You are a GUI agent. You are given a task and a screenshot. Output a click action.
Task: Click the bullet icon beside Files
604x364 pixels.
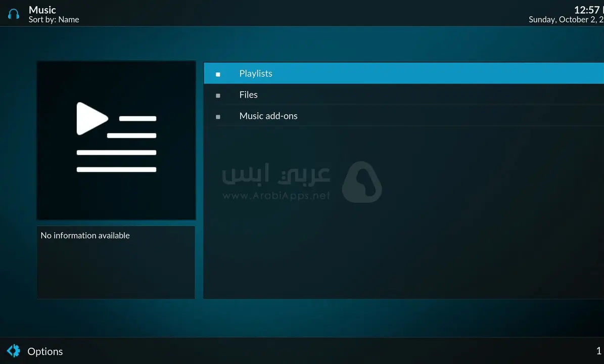pos(218,95)
